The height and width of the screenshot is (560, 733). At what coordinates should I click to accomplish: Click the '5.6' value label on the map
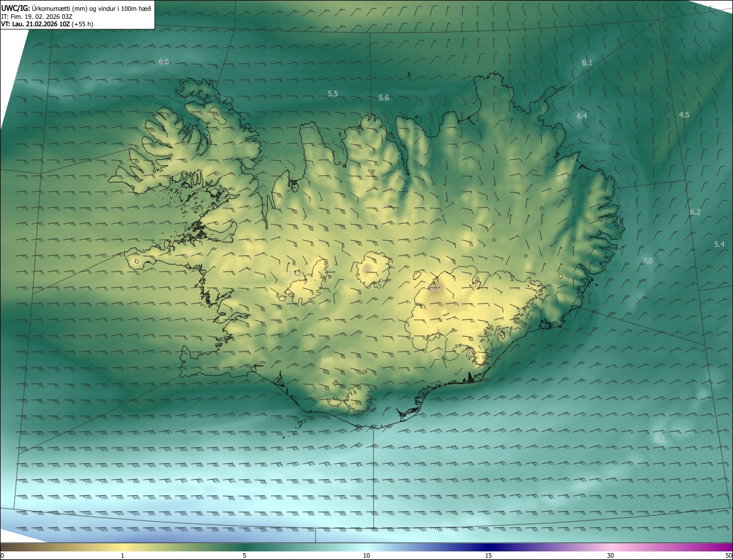(x=384, y=98)
